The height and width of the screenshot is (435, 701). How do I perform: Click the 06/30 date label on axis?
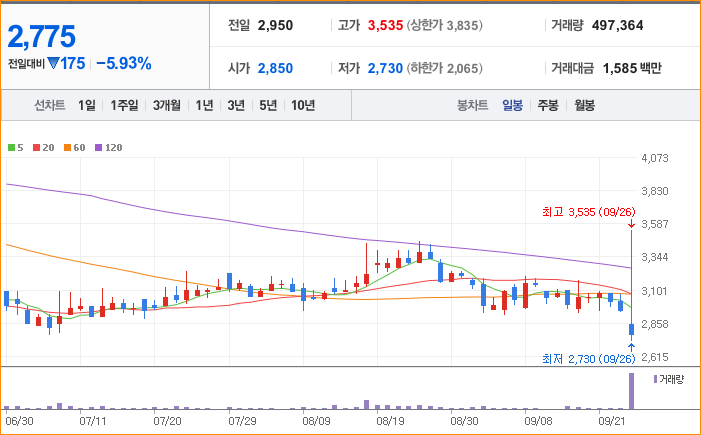coord(19,421)
